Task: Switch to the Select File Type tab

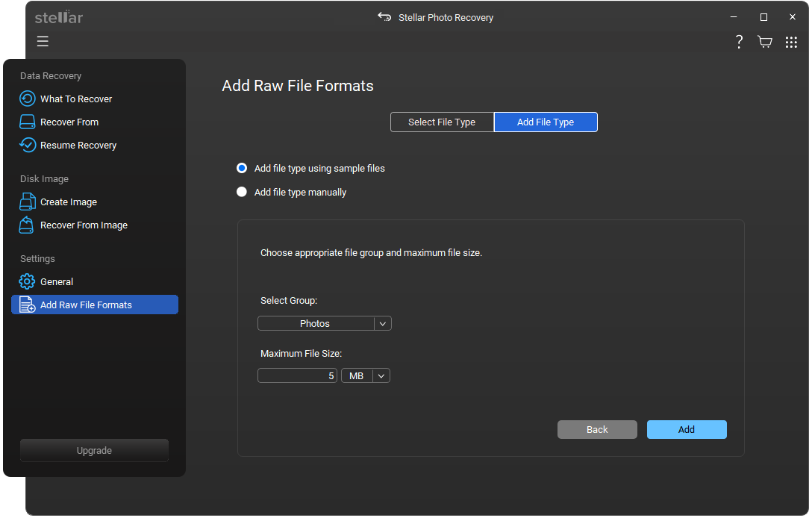Action: (x=442, y=122)
